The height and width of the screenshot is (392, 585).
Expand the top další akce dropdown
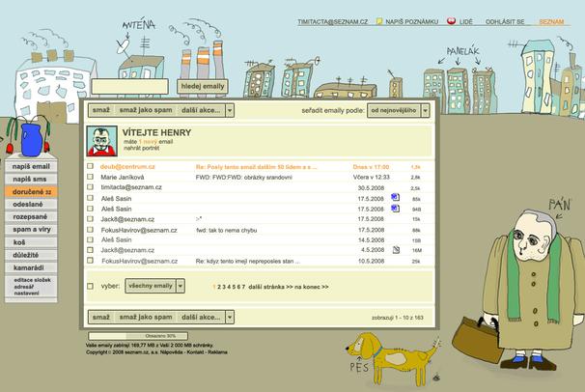(230, 110)
